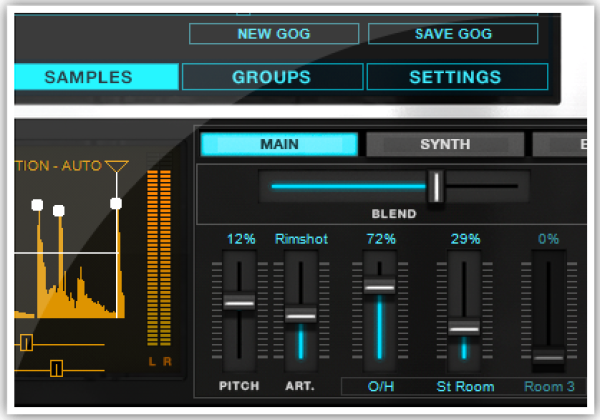The image size is (600, 420).
Task: Click the ART. fader handle
Action: click(301, 315)
